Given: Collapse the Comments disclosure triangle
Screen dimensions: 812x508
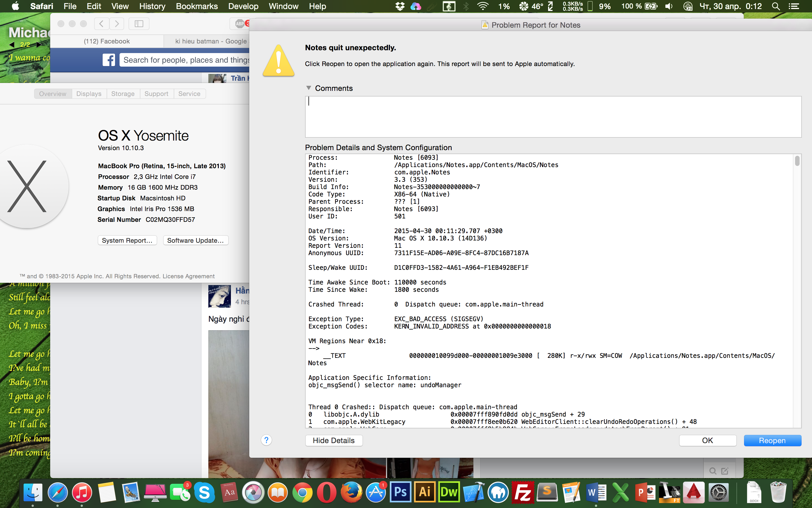Looking at the screenshot, I should pyautogui.click(x=309, y=88).
